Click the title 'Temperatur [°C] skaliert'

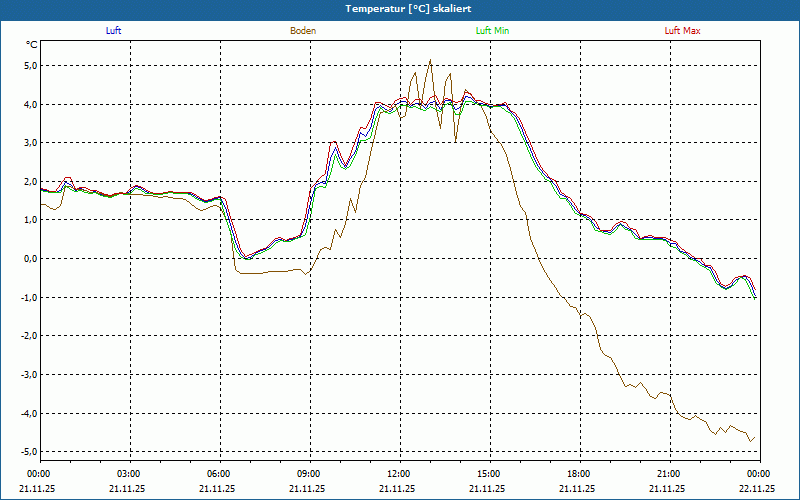408,9
